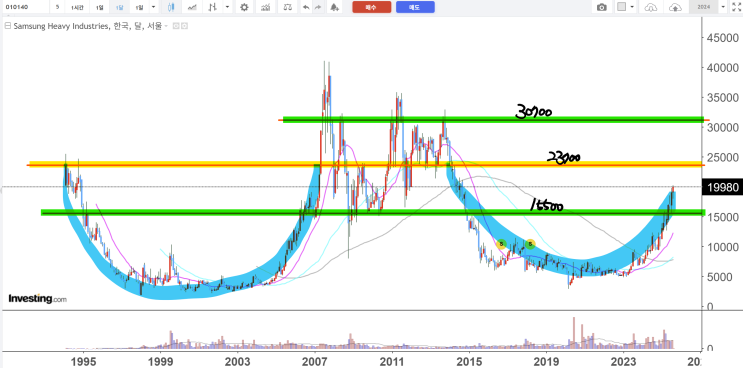
Task: Click second small legend icon beside title
Action: (184, 26)
